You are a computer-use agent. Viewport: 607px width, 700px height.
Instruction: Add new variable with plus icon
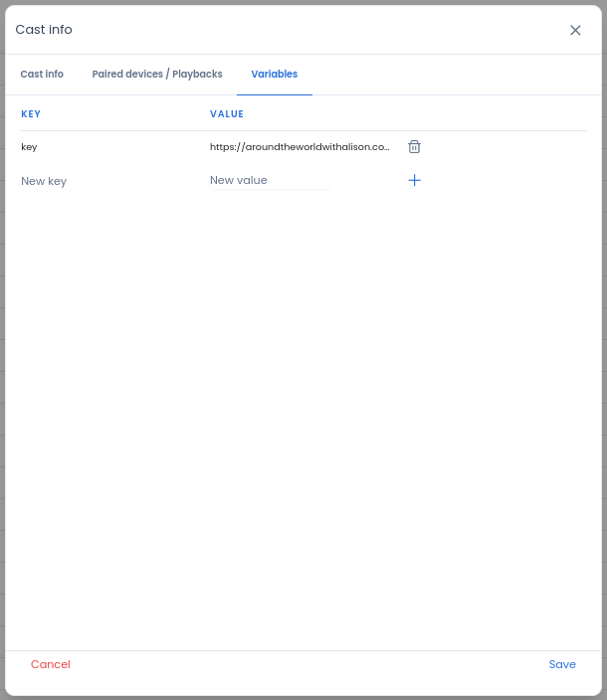coord(414,180)
